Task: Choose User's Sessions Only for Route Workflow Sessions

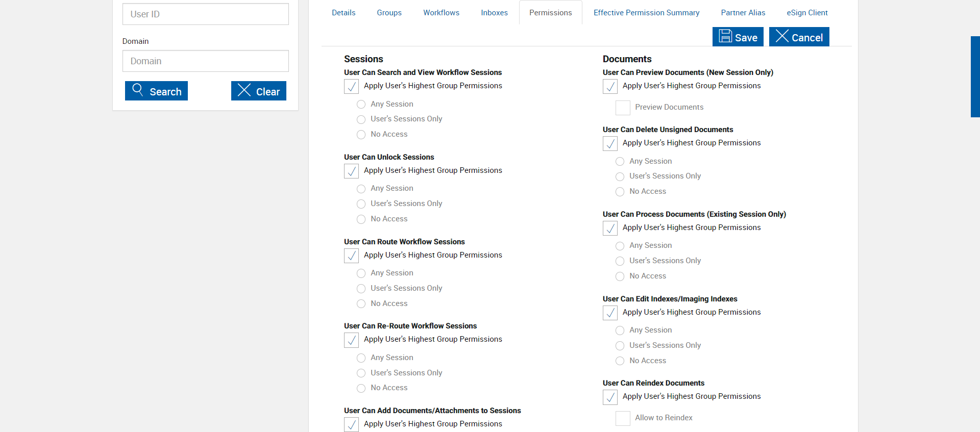Action: [361, 289]
